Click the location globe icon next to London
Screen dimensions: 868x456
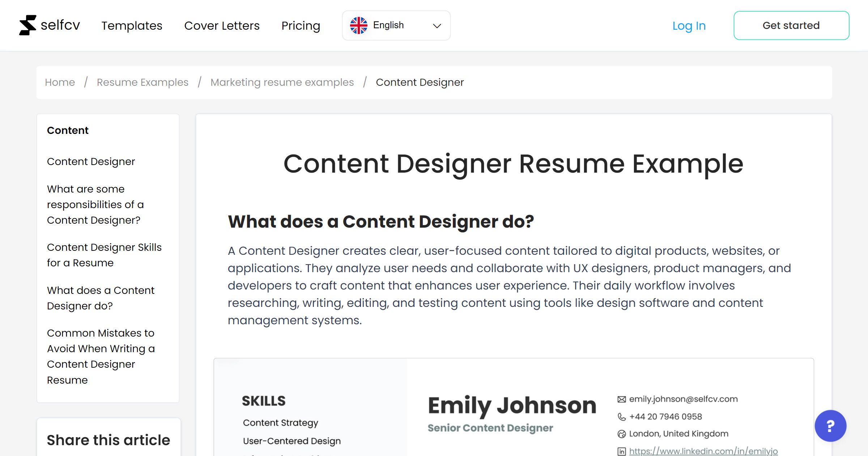[621, 434]
